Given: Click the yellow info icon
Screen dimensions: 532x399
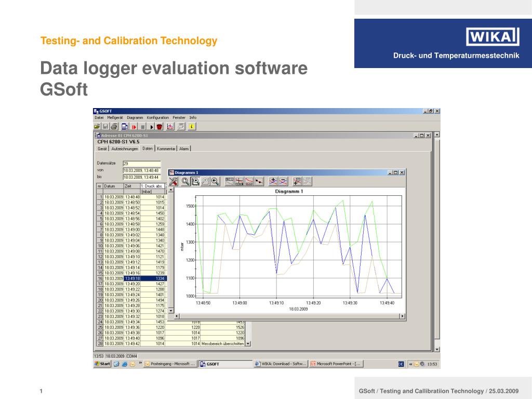Looking at the screenshot, I should coord(192,127).
